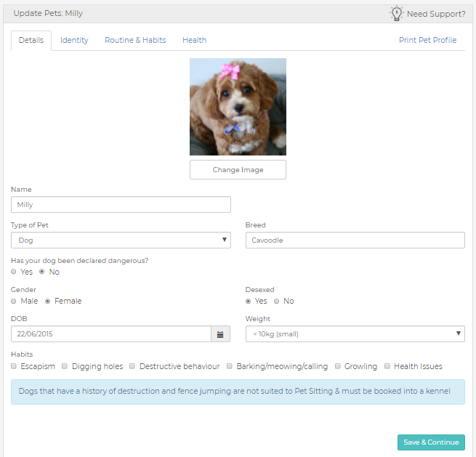476x457 pixels.
Task: Select Female gender option
Action: pyautogui.click(x=47, y=301)
